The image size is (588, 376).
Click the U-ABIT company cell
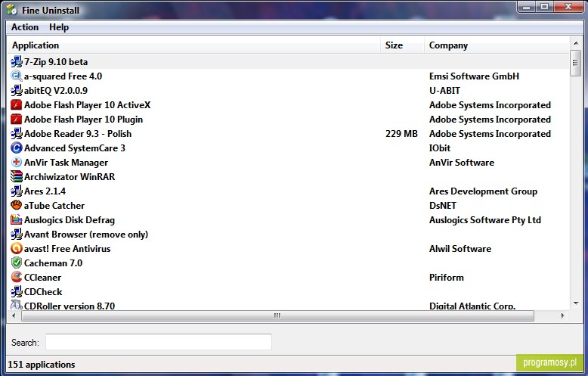pyautogui.click(x=444, y=91)
